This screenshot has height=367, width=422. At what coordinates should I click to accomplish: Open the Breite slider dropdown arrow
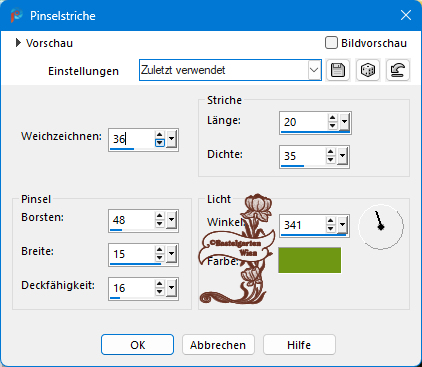(171, 254)
